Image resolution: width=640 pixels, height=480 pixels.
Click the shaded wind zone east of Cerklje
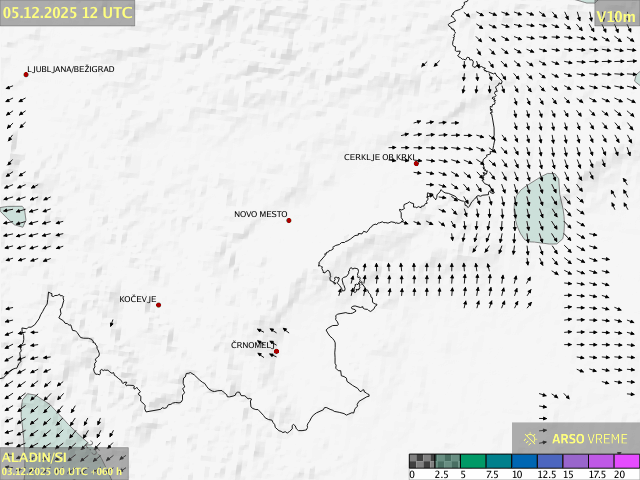538,208
